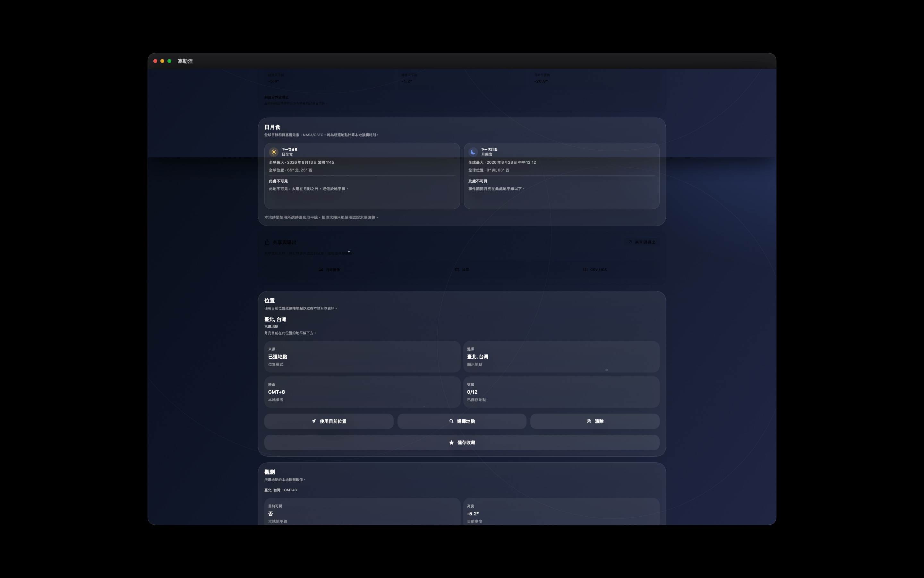
Task: Select the 選擇 臺北, 台灣 card
Action: [x=561, y=357]
